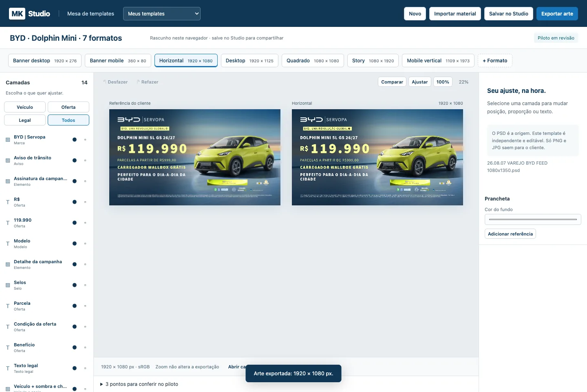This screenshot has width=587, height=392.
Task: Toggle visibility dot of Selos layer
Action: point(75,285)
